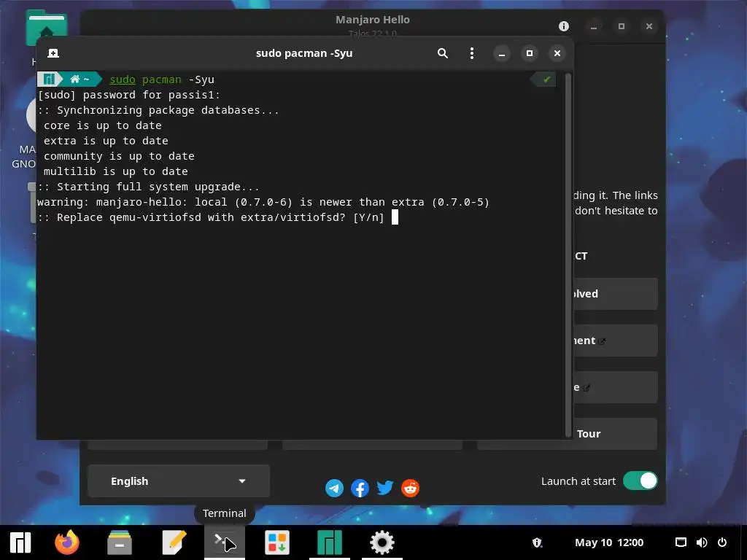Viewport: 747px width, 560px height.
Task: Click the 'community is up to date' line
Action: 119,157
